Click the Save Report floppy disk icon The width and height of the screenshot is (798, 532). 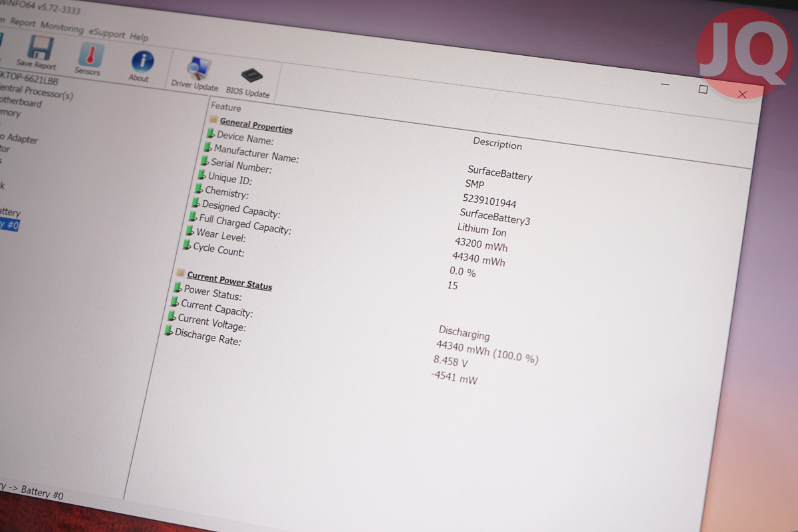click(x=40, y=47)
